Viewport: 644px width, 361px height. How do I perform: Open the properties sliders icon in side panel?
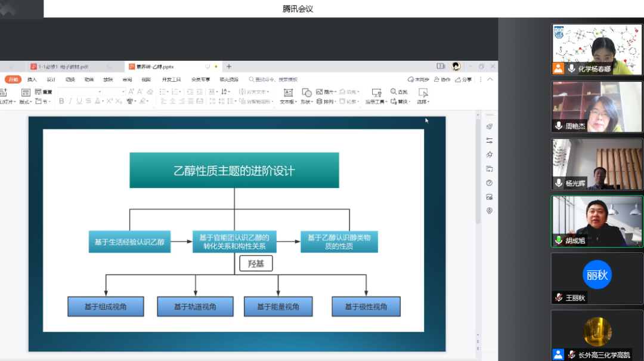[x=489, y=141]
